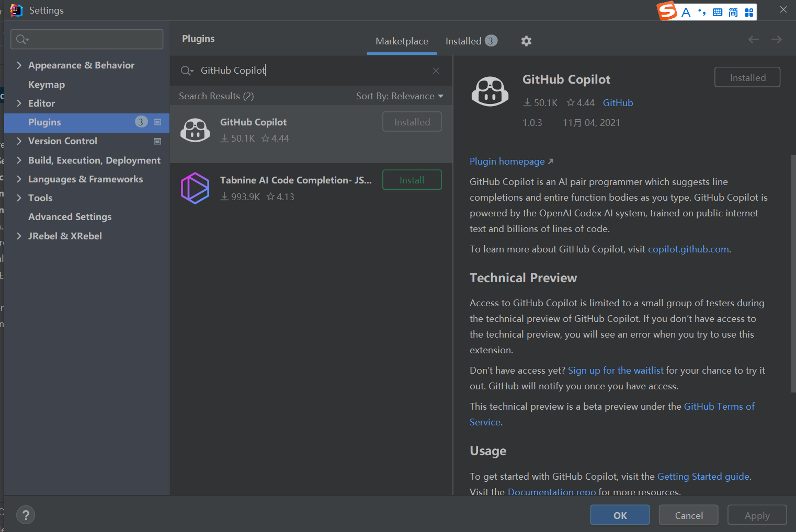
Task: Click Installed button in Copilot list row
Action: tap(412, 122)
